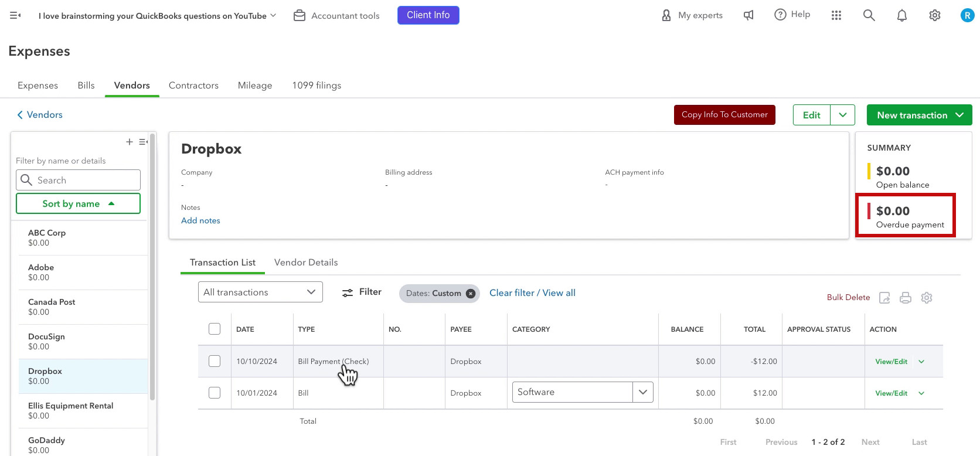
Task: Click the vendor Search field
Action: coord(78,180)
